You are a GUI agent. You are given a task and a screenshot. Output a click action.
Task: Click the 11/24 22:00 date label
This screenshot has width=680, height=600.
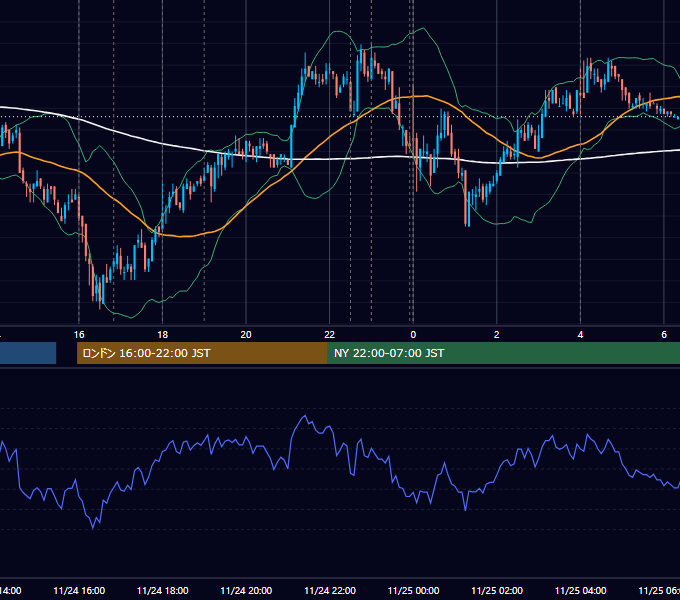click(330, 590)
